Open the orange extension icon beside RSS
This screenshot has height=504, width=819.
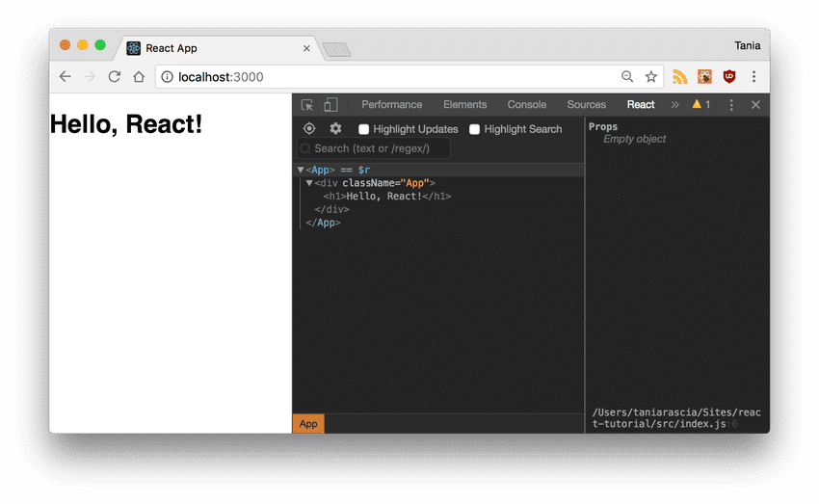(704, 77)
